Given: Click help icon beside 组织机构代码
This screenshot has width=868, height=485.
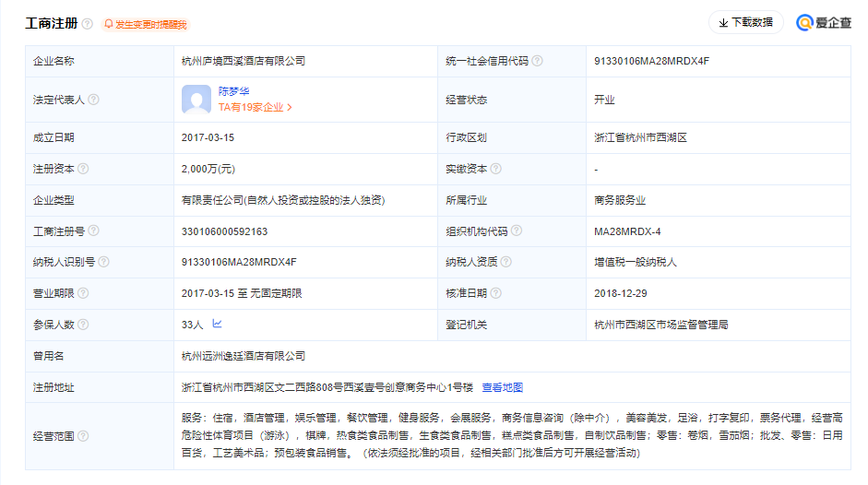Looking at the screenshot, I should (x=517, y=231).
